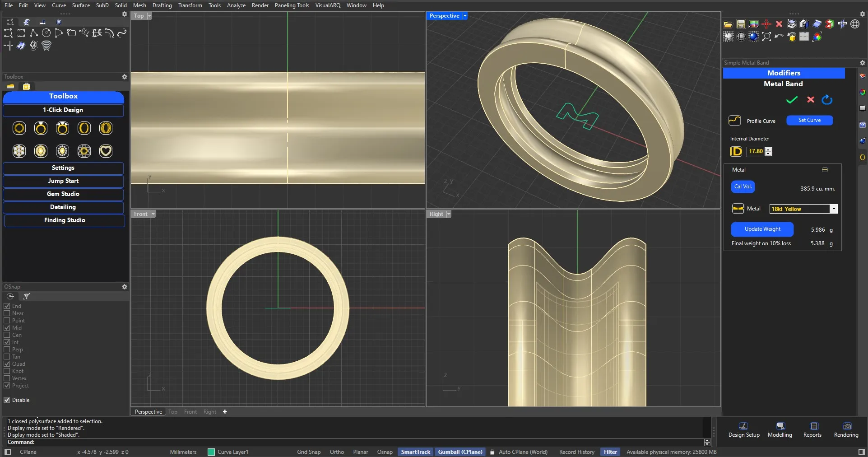Click the Profile Curve icon
Screen dimensions: 868x457
coord(734,121)
